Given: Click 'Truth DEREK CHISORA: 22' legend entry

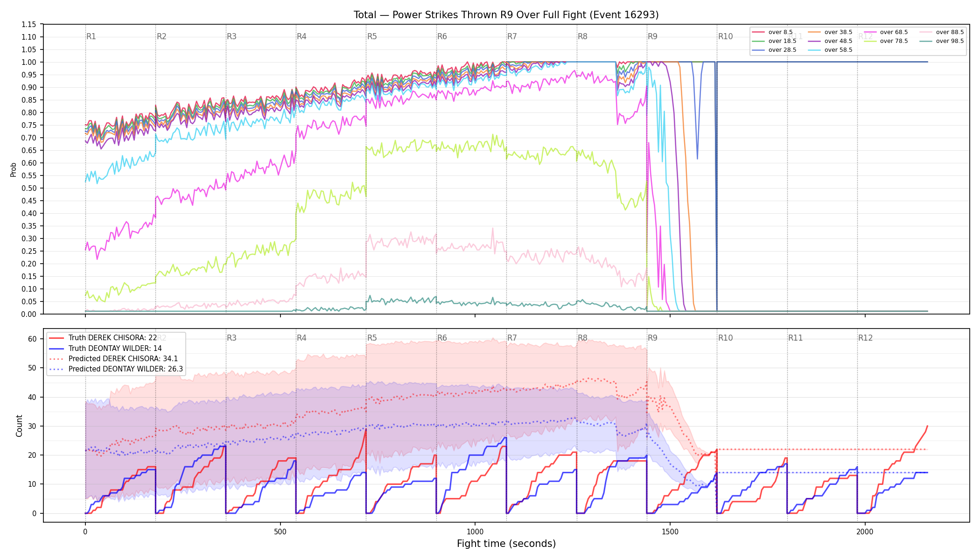Looking at the screenshot, I should pyautogui.click(x=103, y=338).
